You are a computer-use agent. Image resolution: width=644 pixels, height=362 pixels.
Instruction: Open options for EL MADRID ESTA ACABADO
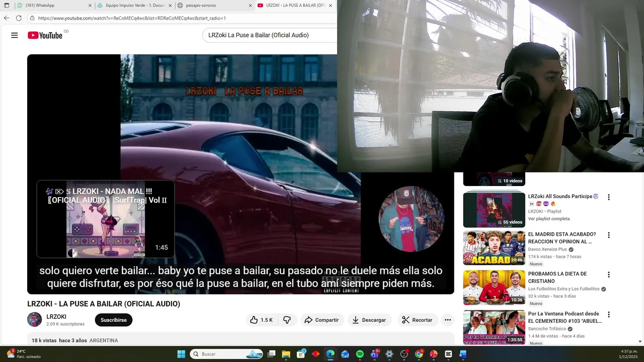(x=609, y=235)
